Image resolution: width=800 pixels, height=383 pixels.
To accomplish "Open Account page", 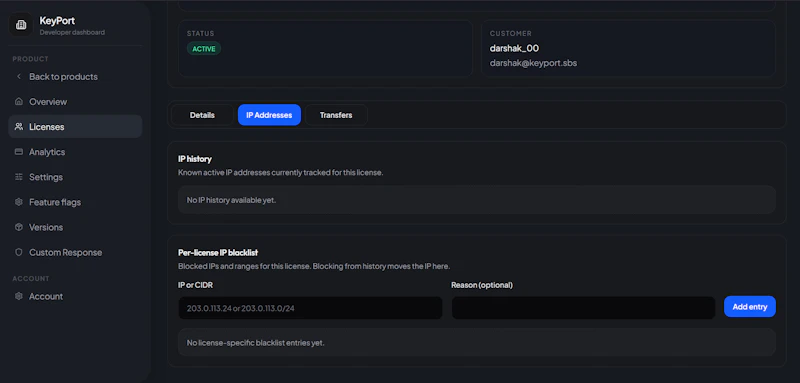I will pyautogui.click(x=75, y=296).
